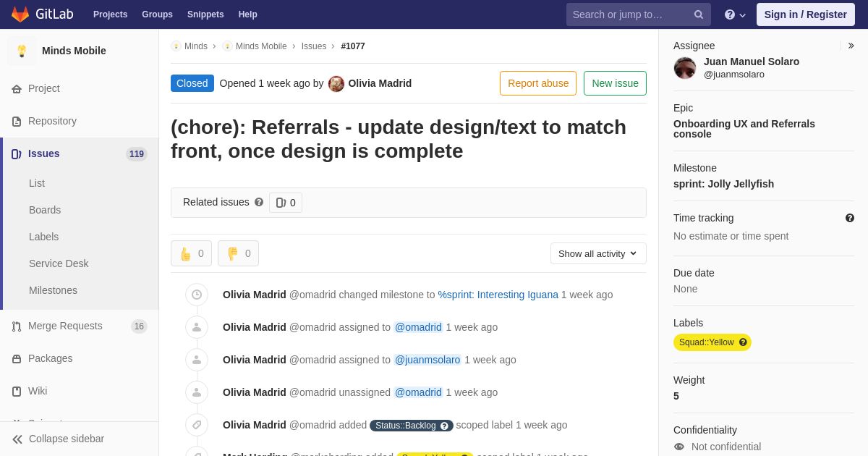Click the Merge Requests icon

pyautogui.click(x=17, y=326)
